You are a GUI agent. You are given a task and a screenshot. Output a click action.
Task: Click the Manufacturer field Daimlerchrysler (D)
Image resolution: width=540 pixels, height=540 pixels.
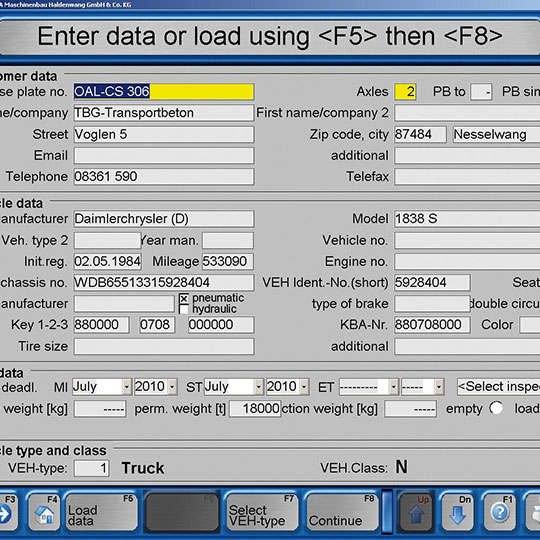tap(164, 219)
